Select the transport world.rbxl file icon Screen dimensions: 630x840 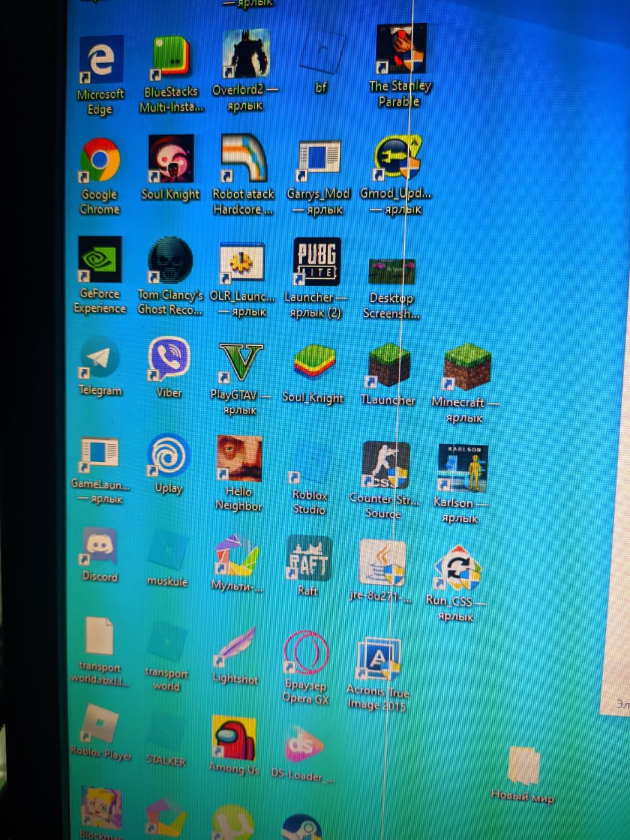tap(99, 636)
